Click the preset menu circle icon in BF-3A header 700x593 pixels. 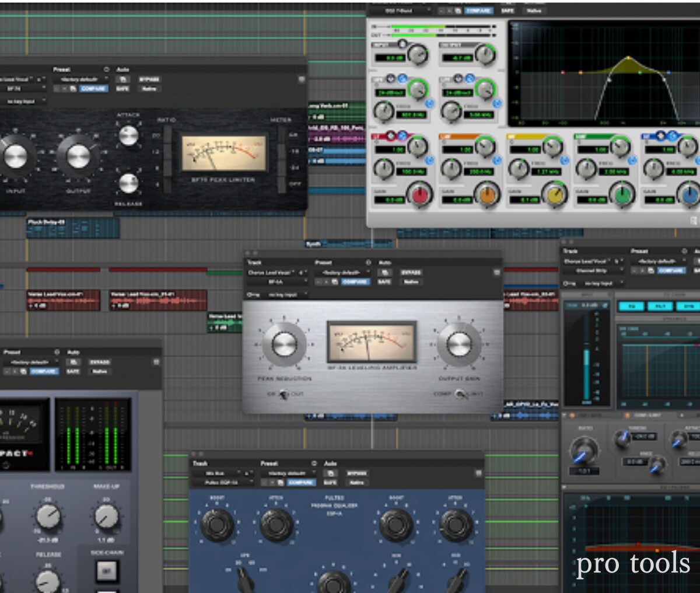pos(368,263)
